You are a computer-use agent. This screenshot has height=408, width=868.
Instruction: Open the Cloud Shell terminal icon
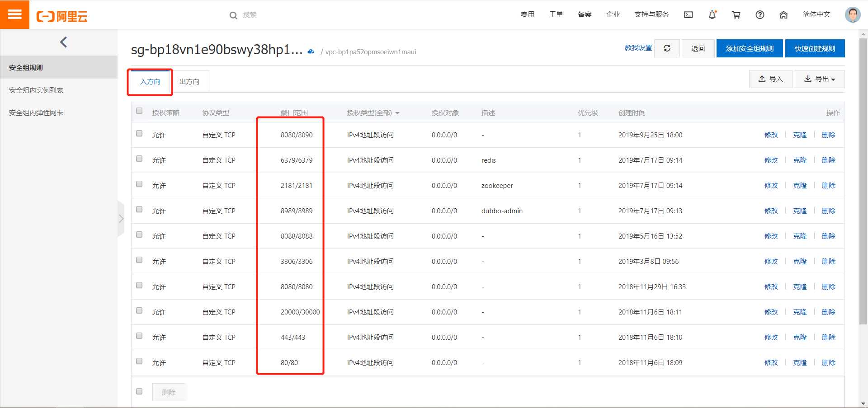point(689,15)
